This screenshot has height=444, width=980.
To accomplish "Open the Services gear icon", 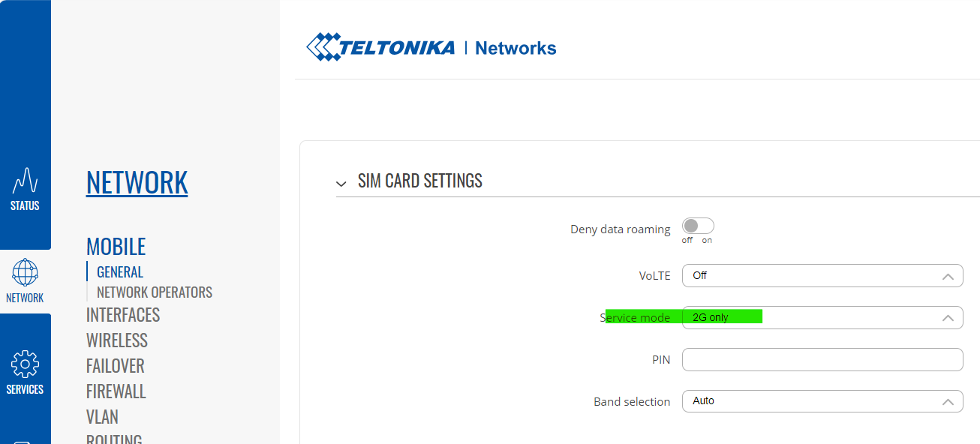I will [x=25, y=364].
